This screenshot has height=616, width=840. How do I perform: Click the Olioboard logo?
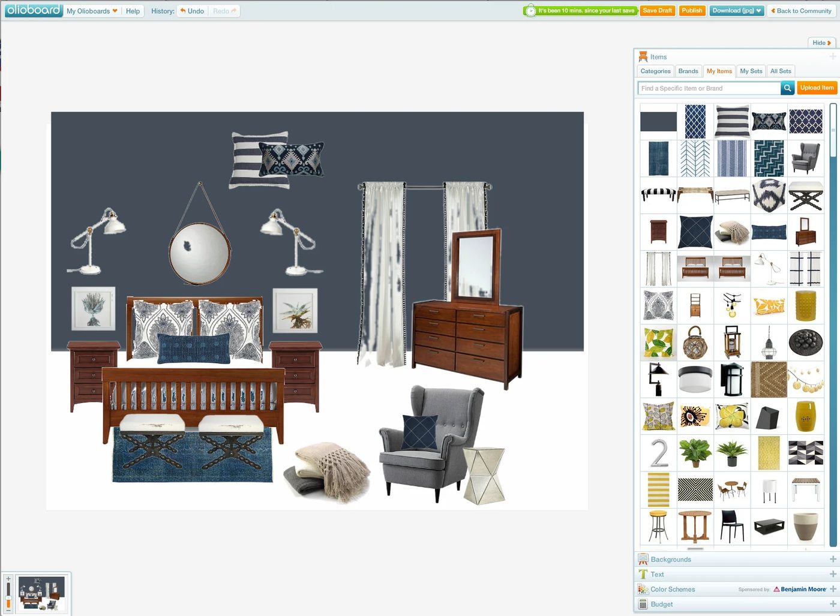(33, 10)
